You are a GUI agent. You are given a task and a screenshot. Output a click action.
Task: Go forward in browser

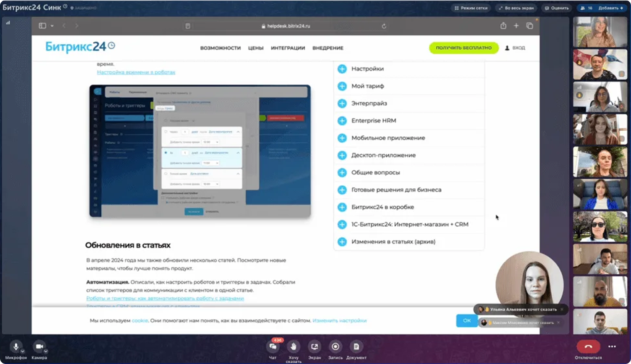pyautogui.click(x=77, y=26)
